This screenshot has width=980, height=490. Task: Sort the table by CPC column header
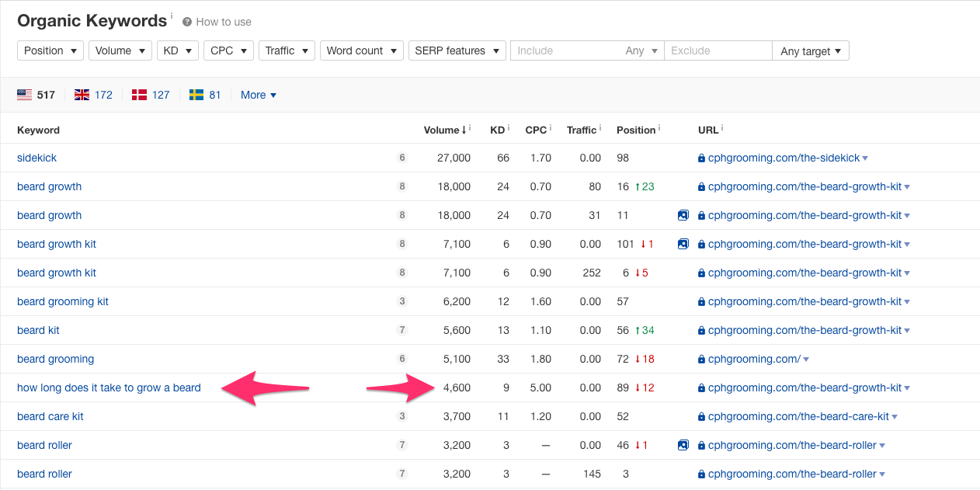(x=536, y=130)
